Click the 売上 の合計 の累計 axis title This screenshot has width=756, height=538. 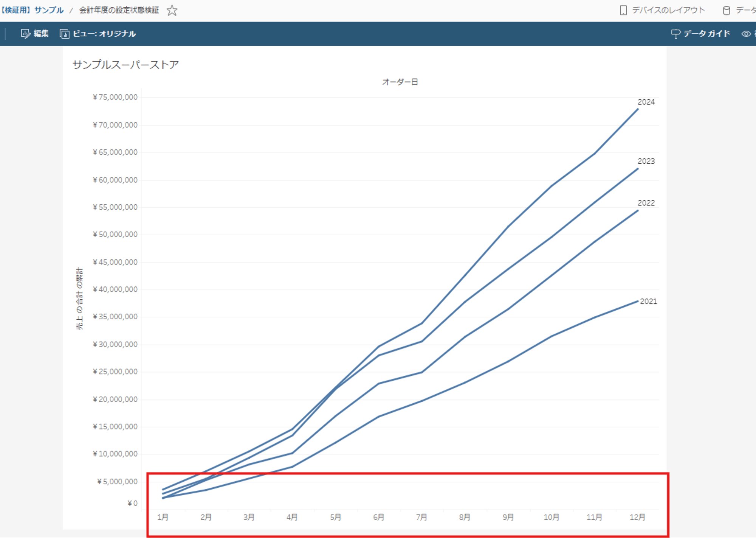(x=79, y=299)
